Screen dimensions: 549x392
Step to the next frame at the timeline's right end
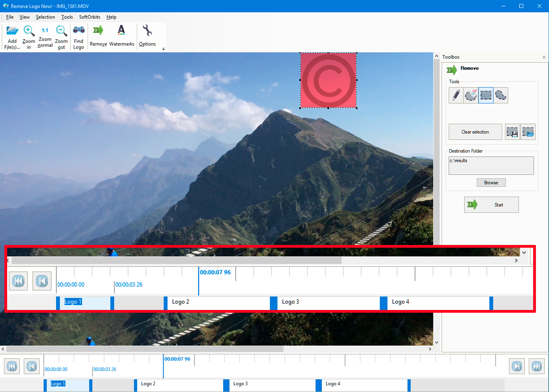click(x=517, y=366)
